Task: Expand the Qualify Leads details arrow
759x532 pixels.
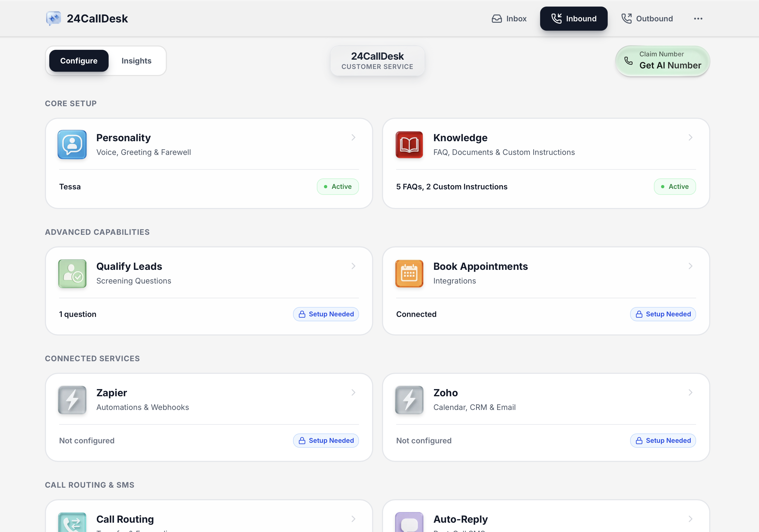Action: click(x=353, y=266)
